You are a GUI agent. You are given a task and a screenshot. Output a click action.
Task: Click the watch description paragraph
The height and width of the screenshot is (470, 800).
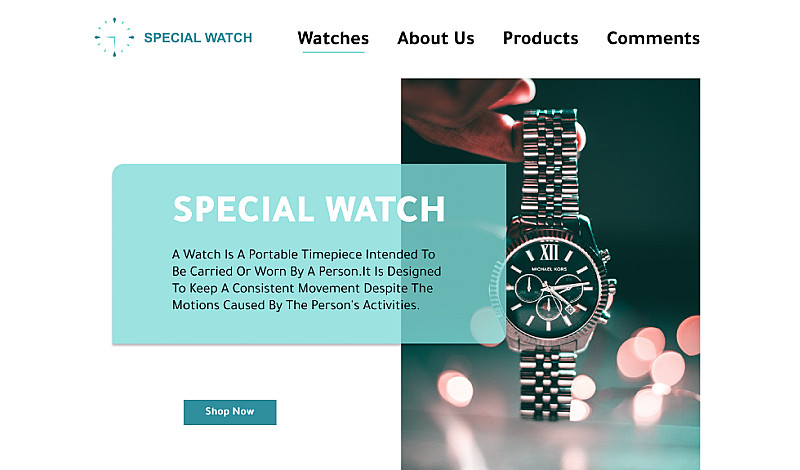(306, 280)
